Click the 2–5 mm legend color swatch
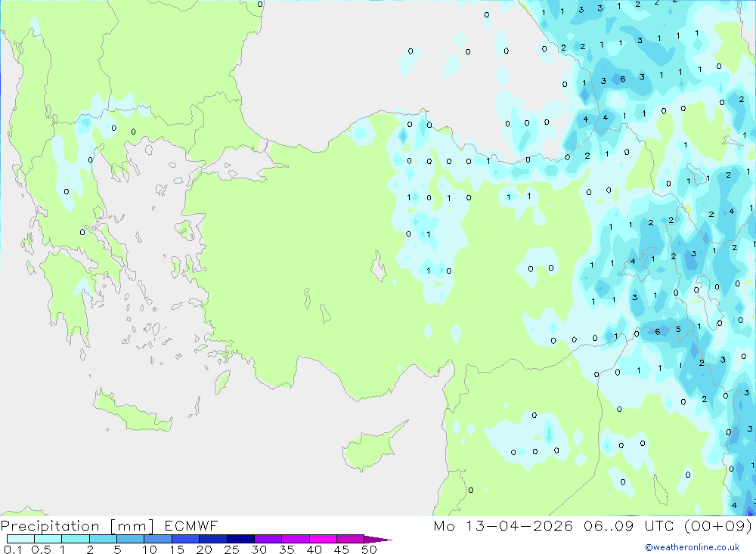Image resolution: width=756 pixels, height=554 pixels. [x=103, y=539]
